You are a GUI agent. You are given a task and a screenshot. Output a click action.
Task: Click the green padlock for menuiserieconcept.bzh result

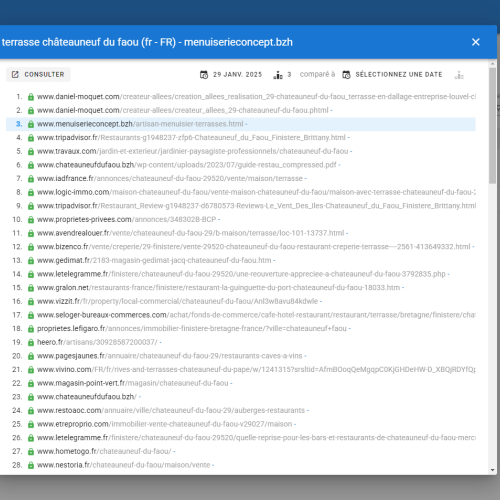point(31,124)
